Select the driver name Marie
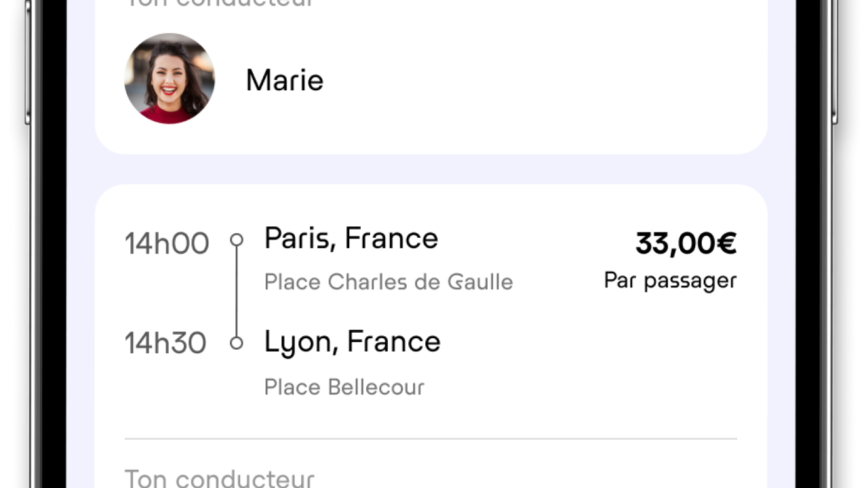 284,80
